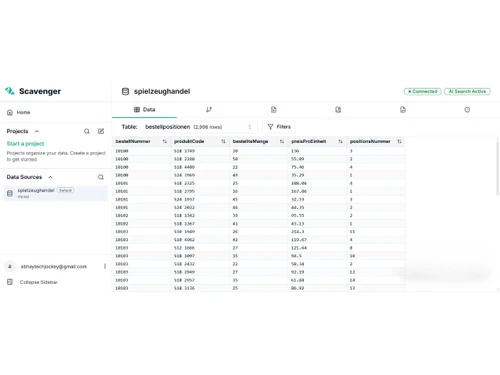Collapse the Projects section chevron
The height and width of the screenshot is (375, 500).
coord(37,131)
